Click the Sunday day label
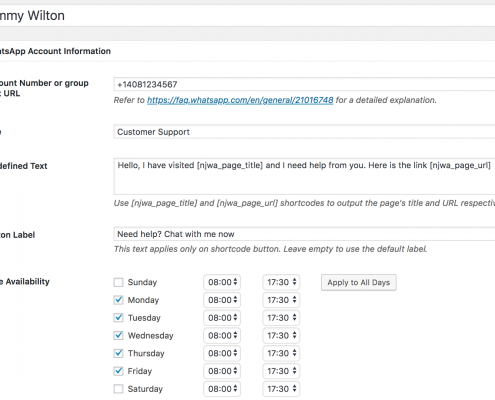Viewport: 495px width, 400px height. pyautogui.click(x=142, y=282)
